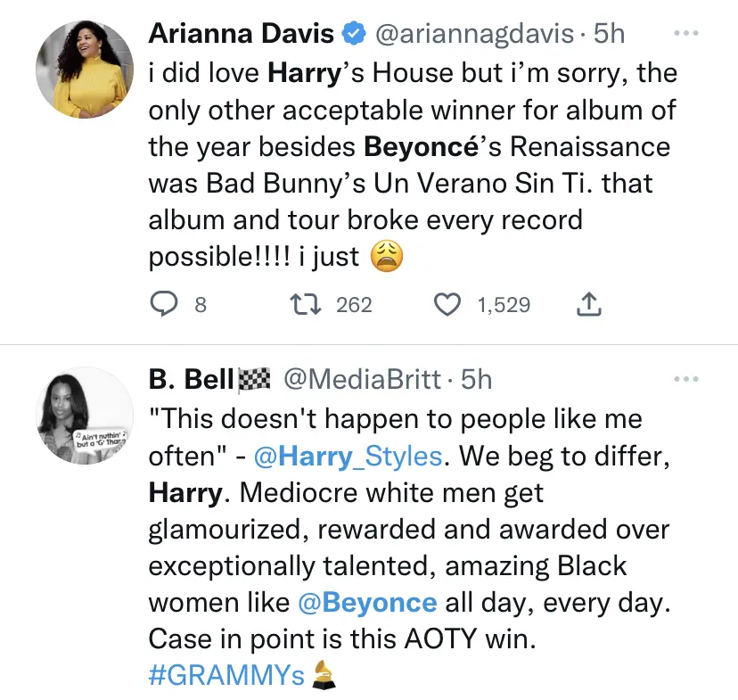Like Arianna Davis's tweet with heart icon
This screenshot has height=700, width=738.
tap(446, 305)
